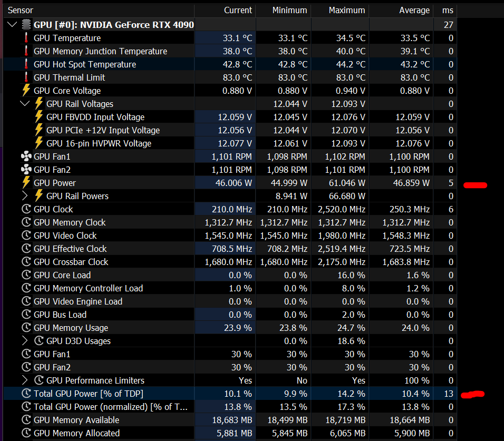The image size is (504, 441).
Task: Click the thermometer icon for GPU Thermal Limit
Action: point(26,77)
